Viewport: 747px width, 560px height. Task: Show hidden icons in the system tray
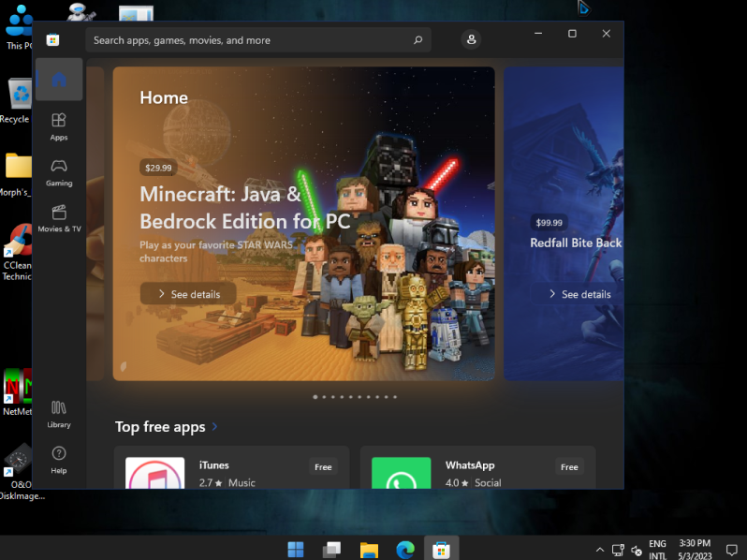[600, 550]
